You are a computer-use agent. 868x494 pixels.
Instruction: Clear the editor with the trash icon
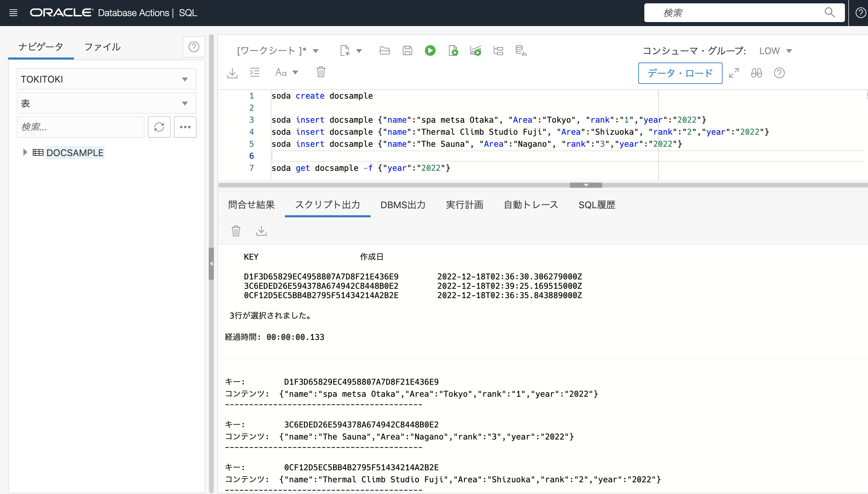click(321, 72)
